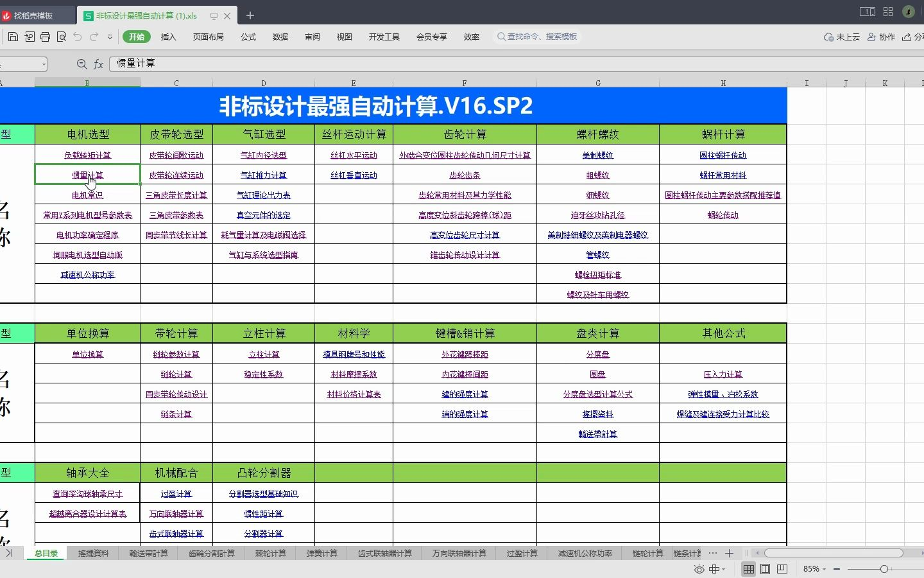
Task: Enable page layout view mode
Action: pyautogui.click(x=765, y=569)
